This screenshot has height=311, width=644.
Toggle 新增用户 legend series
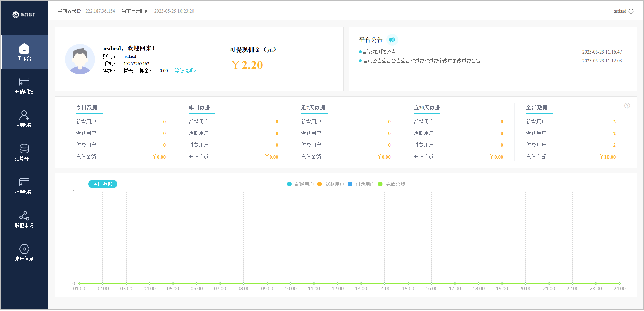[300, 184]
